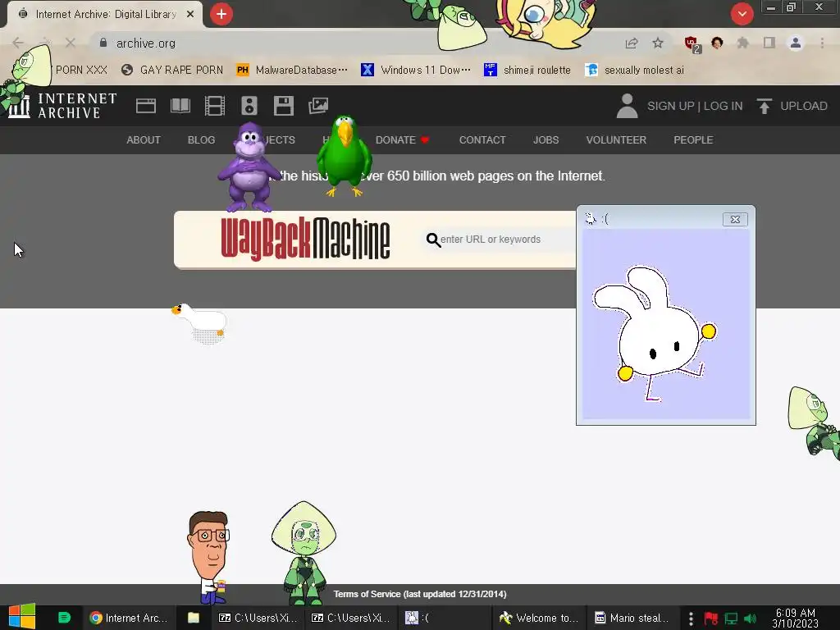Image resolution: width=840 pixels, height=630 pixels.
Task: Switch to Mario steal... taskbar window
Action: click(632, 618)
